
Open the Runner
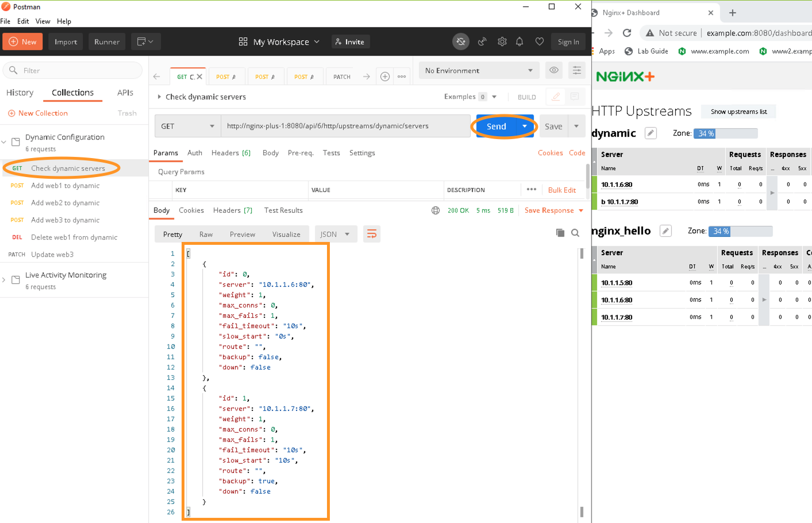coord(107,41)
